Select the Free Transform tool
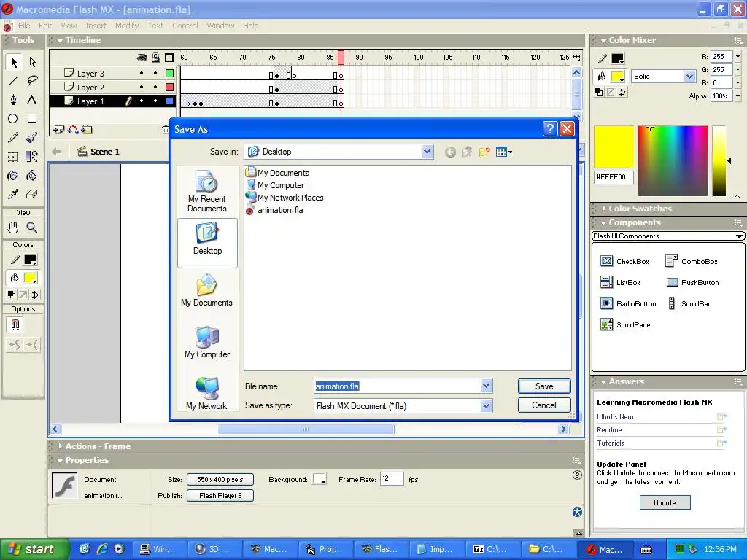This screenshot has height=560, width=747. point(13,156)
